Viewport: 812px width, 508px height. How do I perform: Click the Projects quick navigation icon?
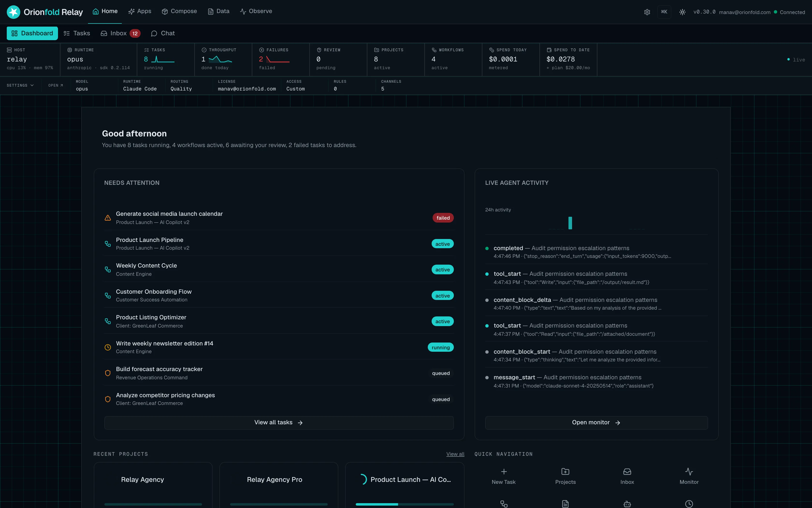(x=565, y=471)
